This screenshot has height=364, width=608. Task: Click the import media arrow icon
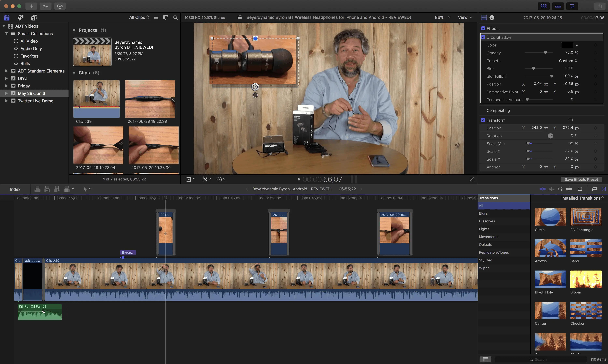[x=31, y=6]
